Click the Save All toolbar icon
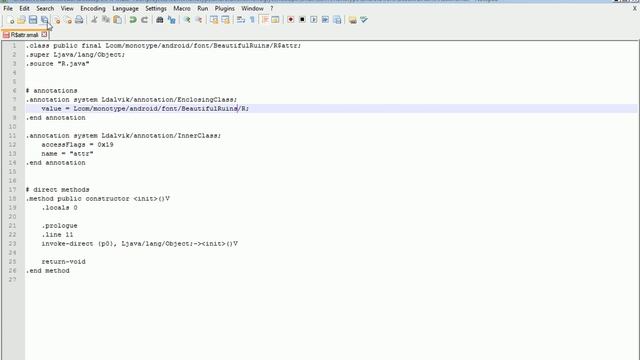This screenshot has height=360, width=640. (44, 20)
